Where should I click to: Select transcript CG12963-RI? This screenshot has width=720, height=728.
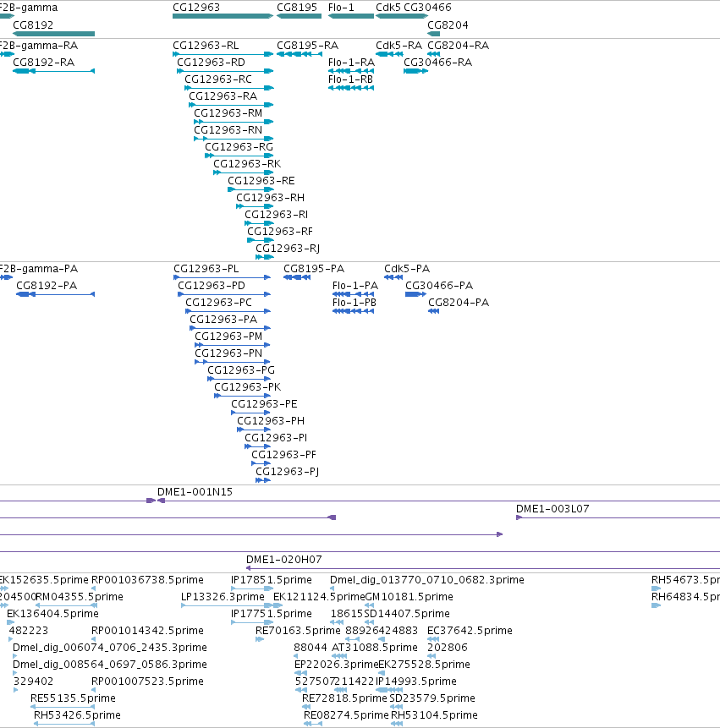(x=259, y=223)
